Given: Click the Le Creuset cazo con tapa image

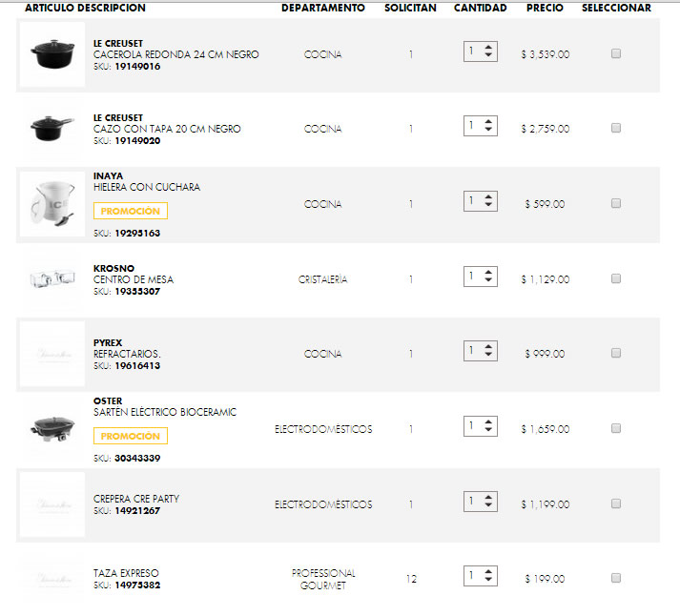Looking at the screenshot, I should click(52, 130).
